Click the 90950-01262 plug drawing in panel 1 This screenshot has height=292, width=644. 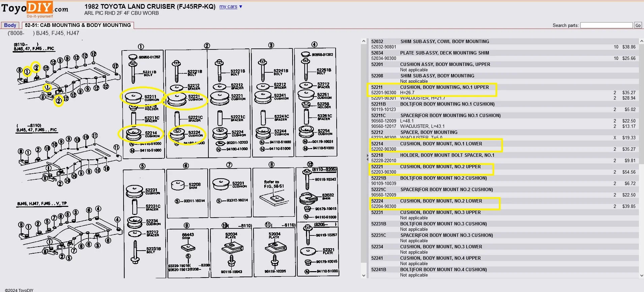pyautogui.click(x=133, y=57)
